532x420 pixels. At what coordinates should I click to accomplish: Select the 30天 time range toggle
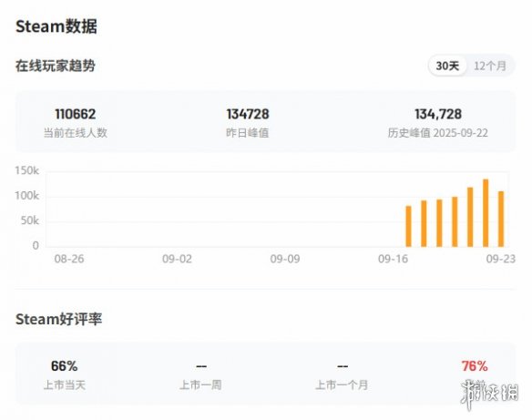pos(447,66)
